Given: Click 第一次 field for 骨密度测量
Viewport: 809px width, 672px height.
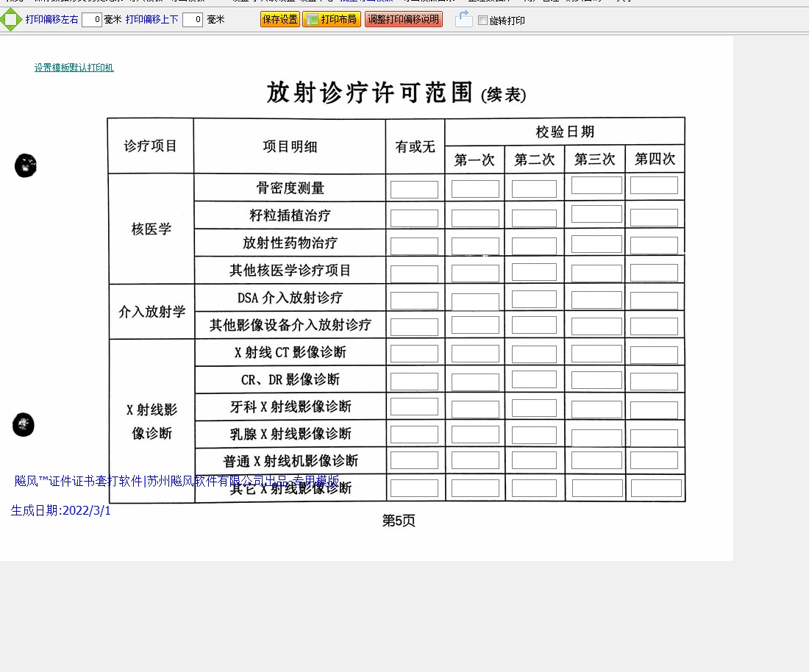Looking at the screenshot, I should [x=475, y=189].
